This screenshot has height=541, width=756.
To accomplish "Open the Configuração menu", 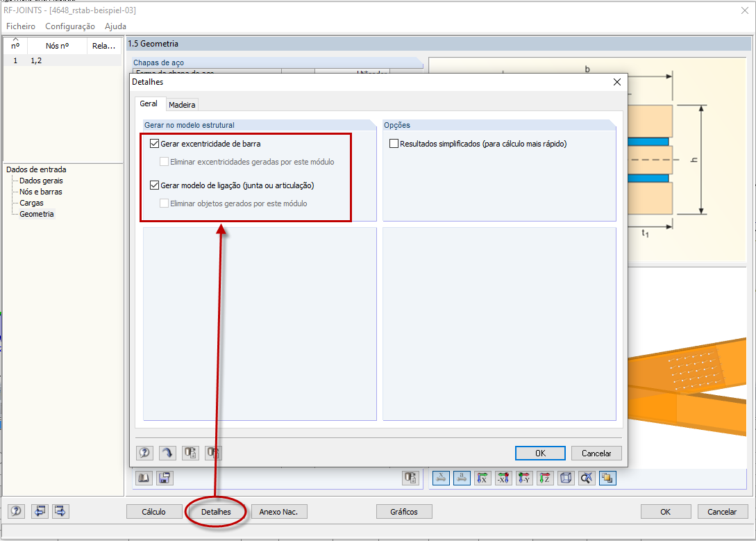I will pyautogui.click(x=70, y=26).
